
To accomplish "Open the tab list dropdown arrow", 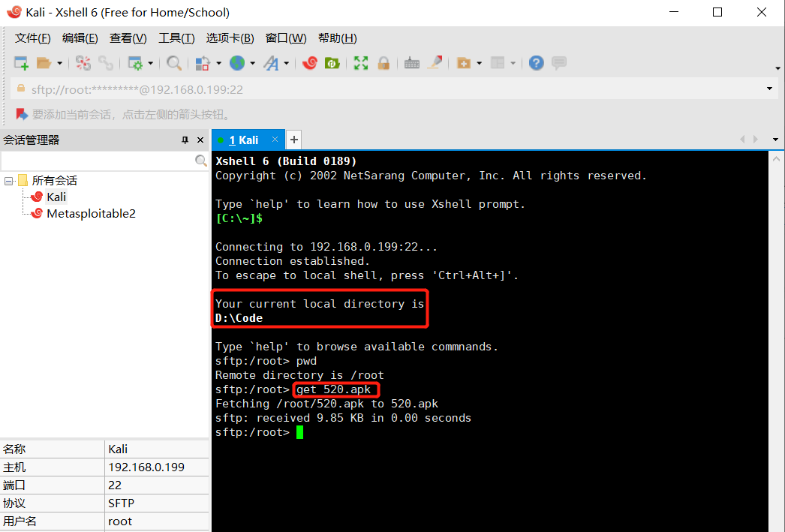I will (775, 140).
